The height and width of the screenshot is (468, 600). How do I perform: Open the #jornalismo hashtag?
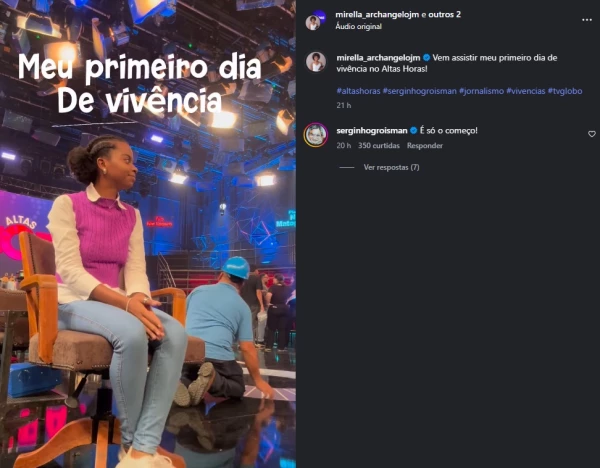(481, 91)
